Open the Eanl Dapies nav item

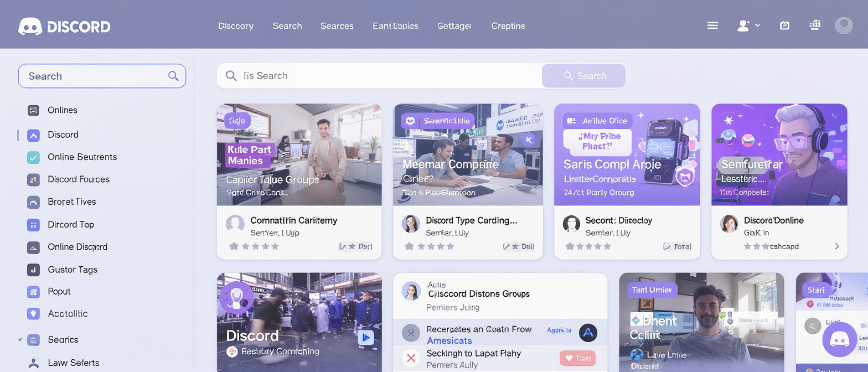pyautogui.click(x=395, y=26)
